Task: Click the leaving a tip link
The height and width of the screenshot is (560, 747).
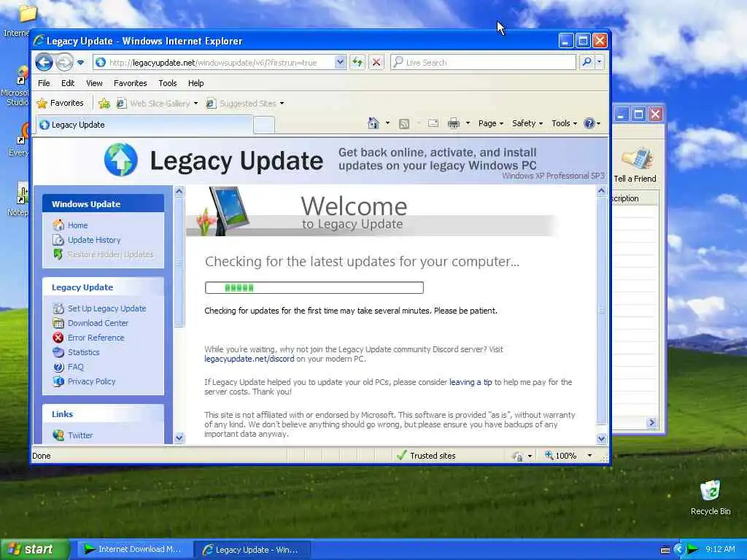Action: 471,382
